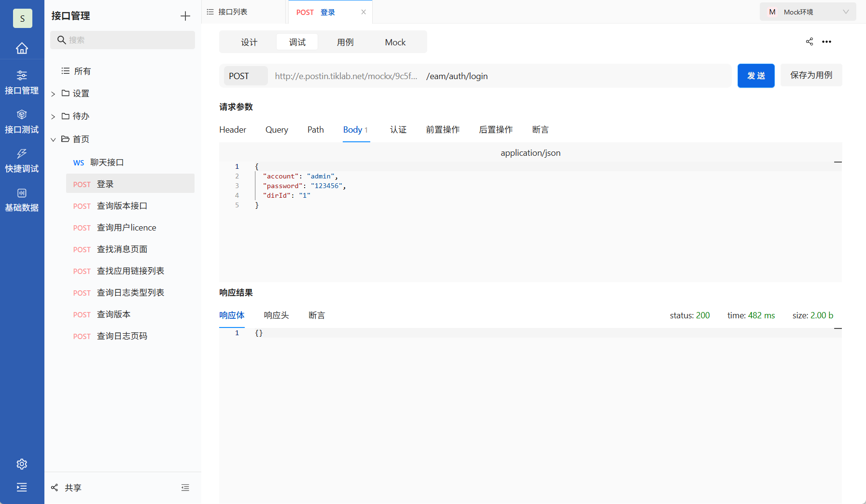Image resolution: width=866 pixels, height=504 pixels.
Task: Show the 响应体 tab
Action: 232,315
